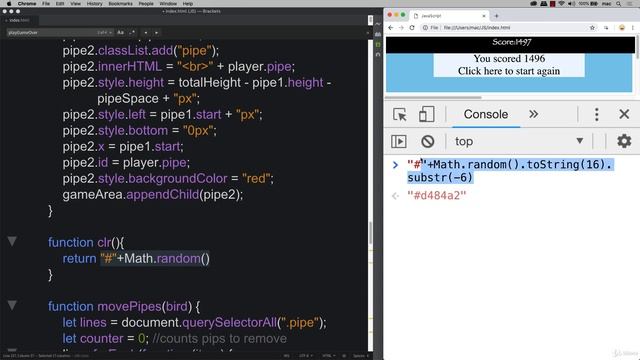Close the JavaScript browser tab
Image resolution: width=640 pixels, height=360 pixels.
click(x=484, y=16)
